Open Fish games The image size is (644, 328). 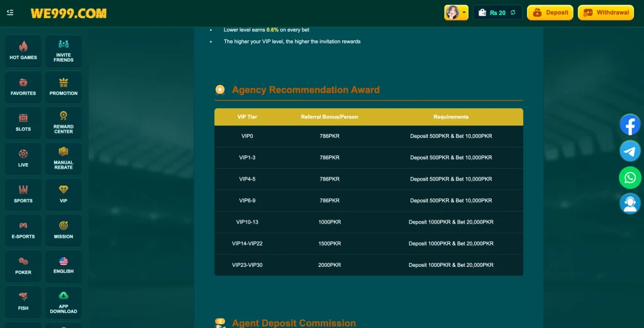pos(23,302)
